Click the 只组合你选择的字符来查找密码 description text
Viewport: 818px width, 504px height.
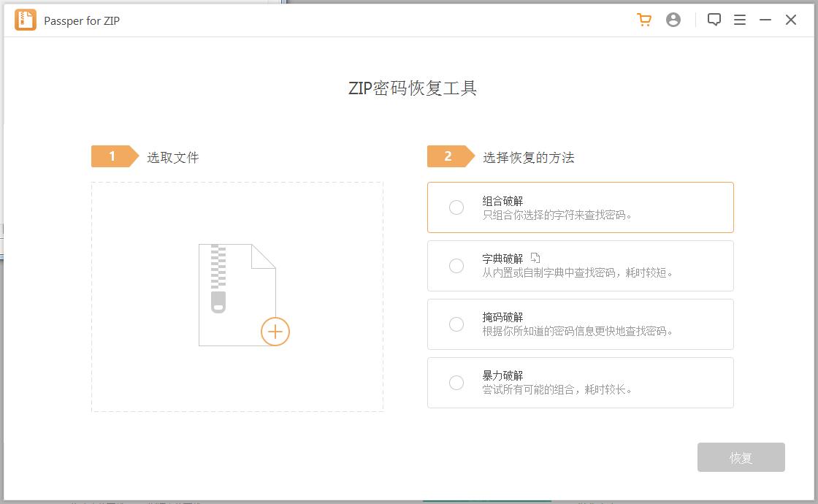tap(557, 215)
